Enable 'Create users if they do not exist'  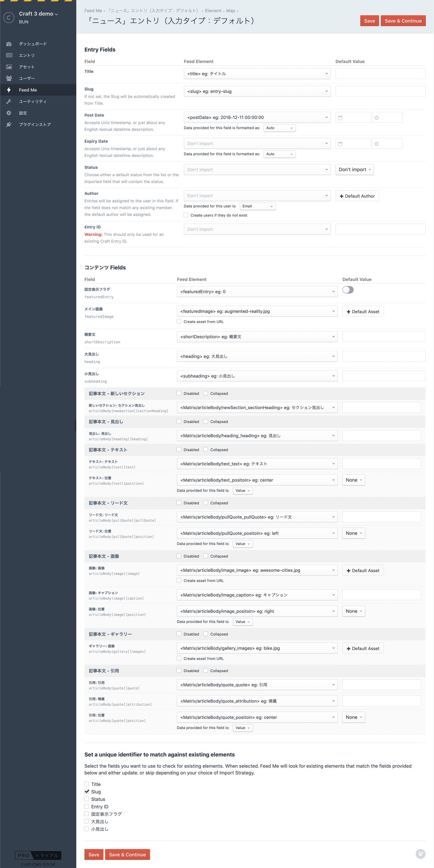click(x=186, y=215)
